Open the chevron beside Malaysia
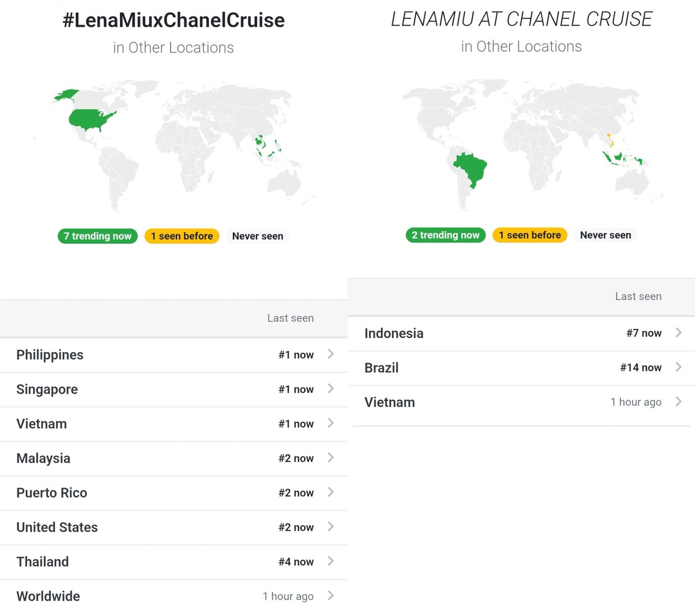 click(x=331, y=457)
